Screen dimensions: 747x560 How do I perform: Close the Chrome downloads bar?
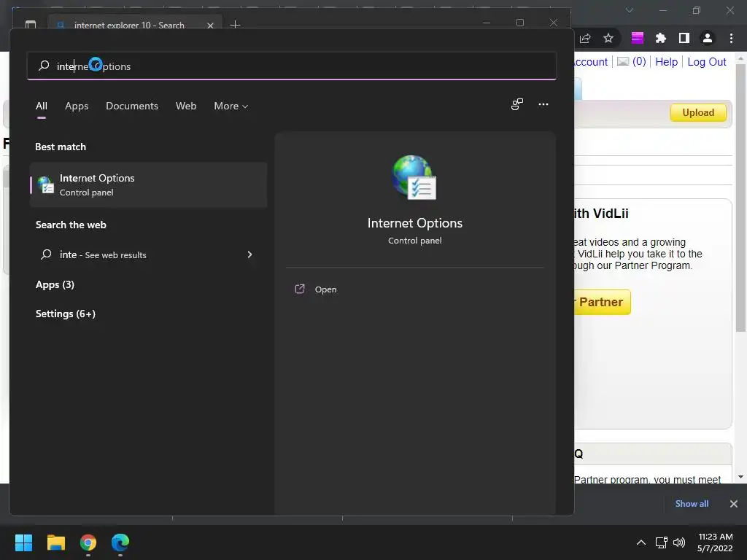(x=734, y=504)
